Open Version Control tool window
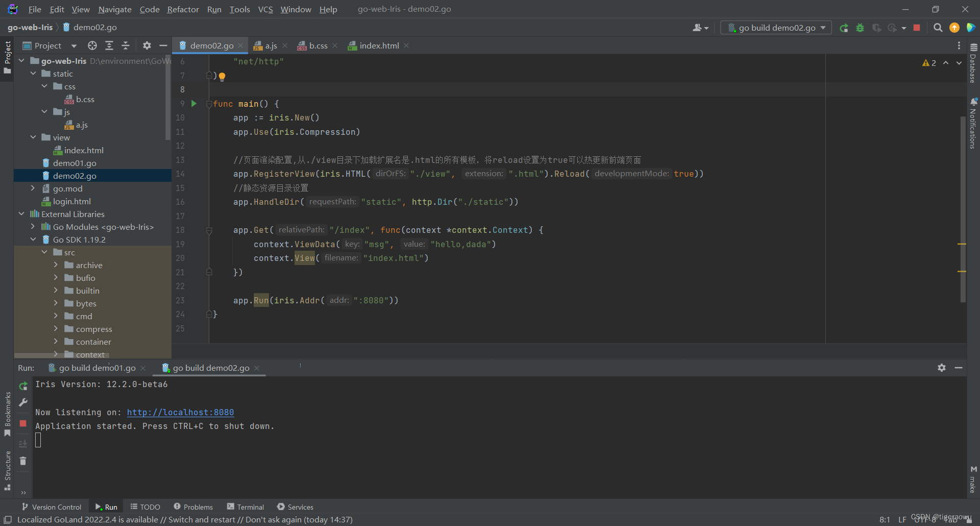 [x=52, y=507]
